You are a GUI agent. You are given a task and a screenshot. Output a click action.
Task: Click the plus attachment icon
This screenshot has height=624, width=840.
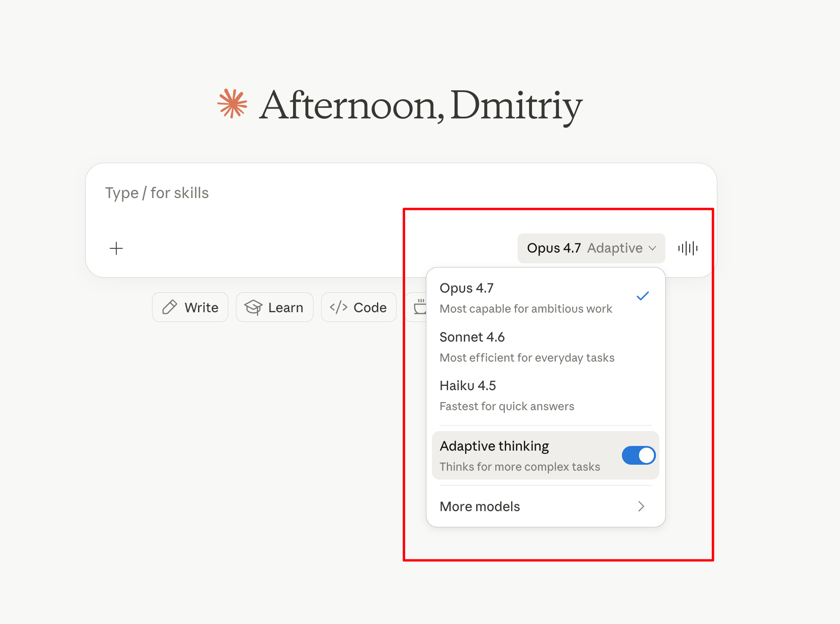[x=116, y=248]
